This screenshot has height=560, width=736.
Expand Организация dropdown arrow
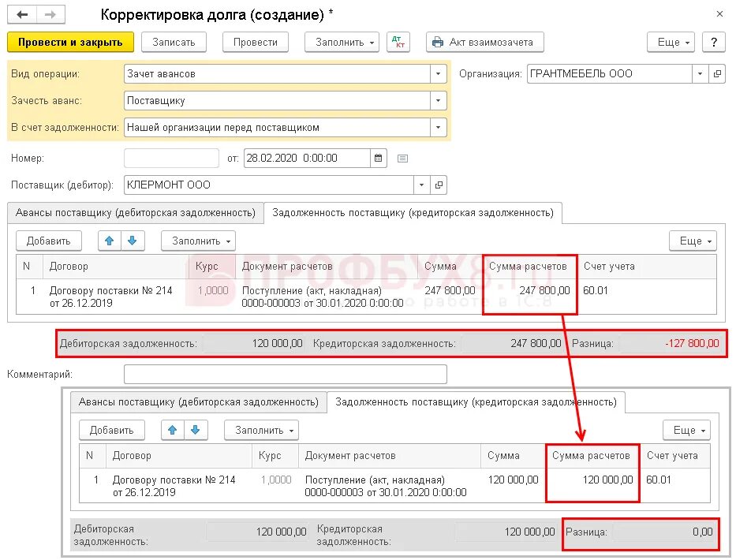700,73
